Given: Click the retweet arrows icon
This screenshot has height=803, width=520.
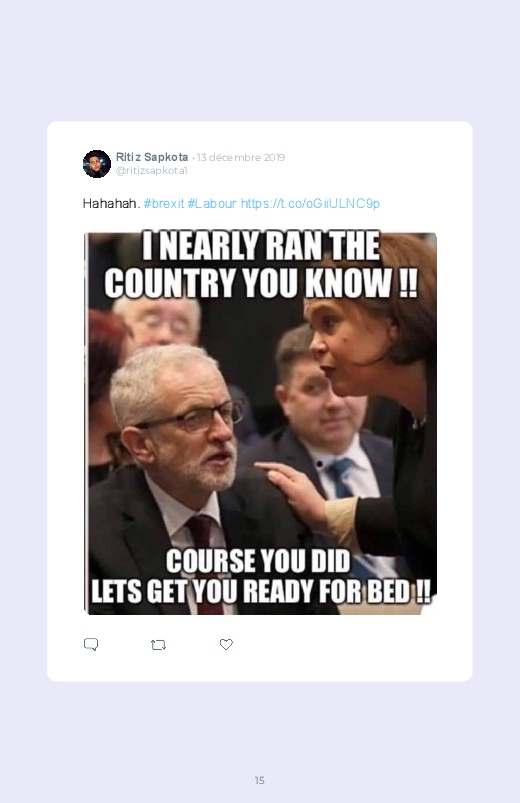Looking at the screenshot, I should click(x=158, y=645).
